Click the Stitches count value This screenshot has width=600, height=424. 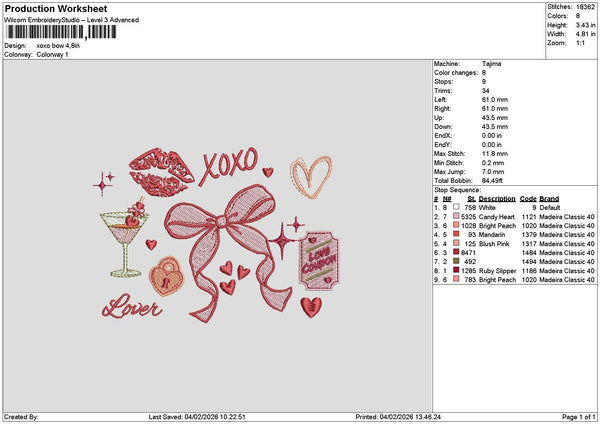(585, 6)
